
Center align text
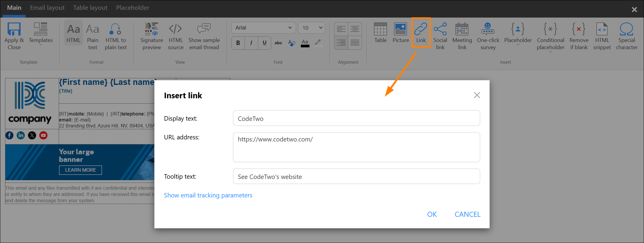[x=355, y=29]
